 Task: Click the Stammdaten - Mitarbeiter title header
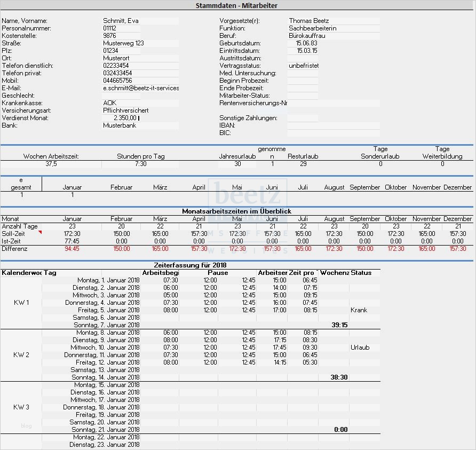pyautogui.click(x=236, y=5)
